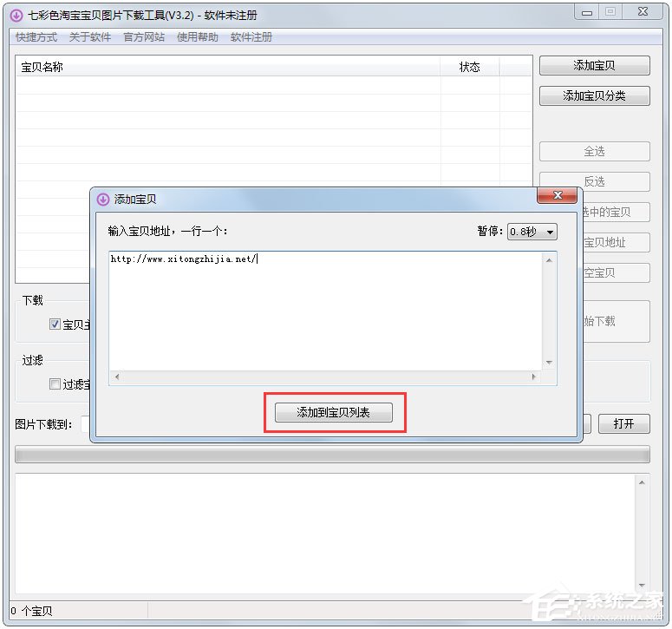Click the app icon in main title bar
This screenshot has height=629, width=672.
pos(16,15)
